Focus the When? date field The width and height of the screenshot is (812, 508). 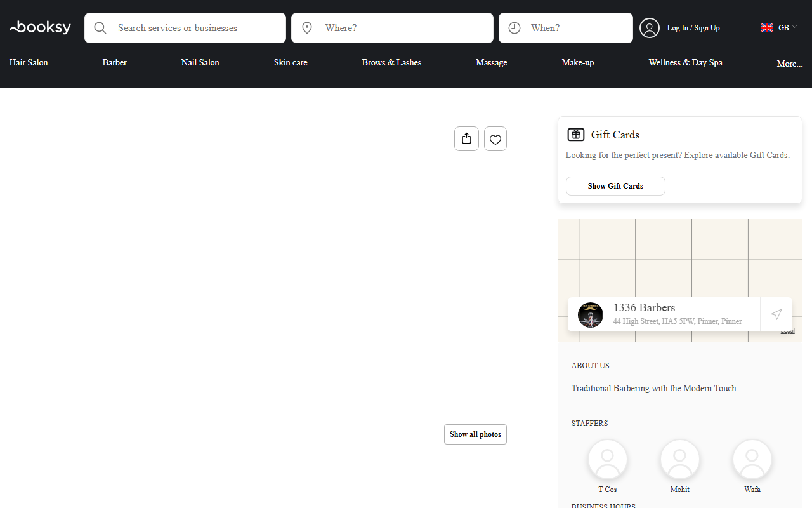pyautogui.click(x=566, y=28)
